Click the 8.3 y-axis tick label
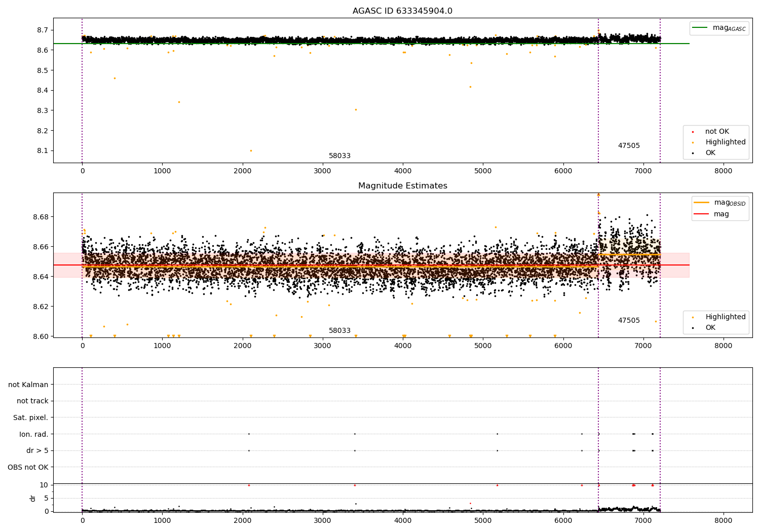 coord(43,110)
